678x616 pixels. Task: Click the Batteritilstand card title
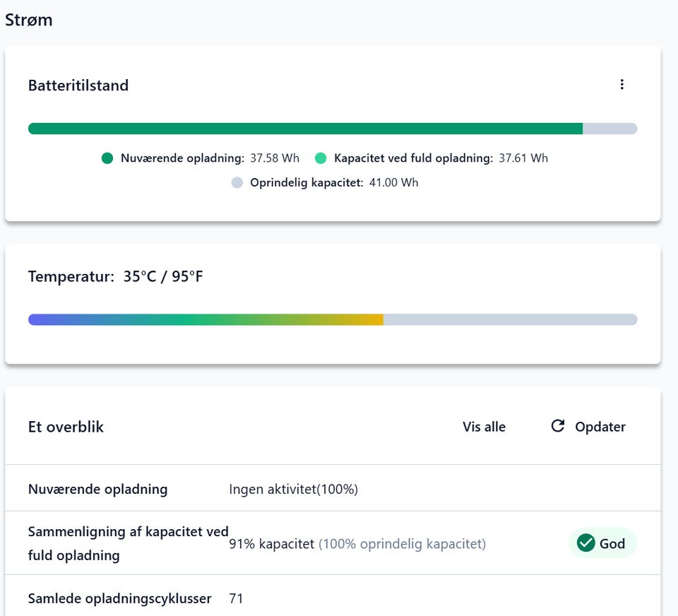(78, 85)
